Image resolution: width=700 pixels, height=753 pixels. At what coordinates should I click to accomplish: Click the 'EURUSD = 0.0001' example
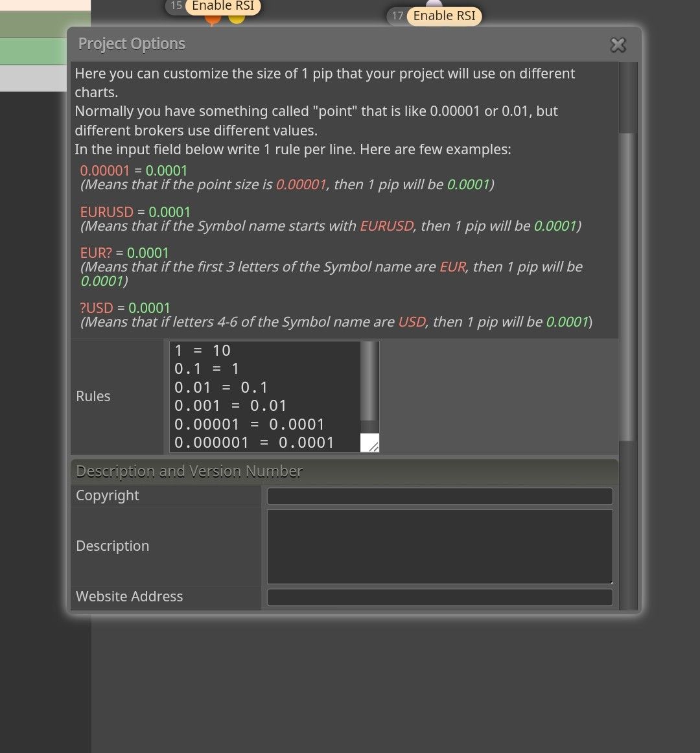[135, 212]
